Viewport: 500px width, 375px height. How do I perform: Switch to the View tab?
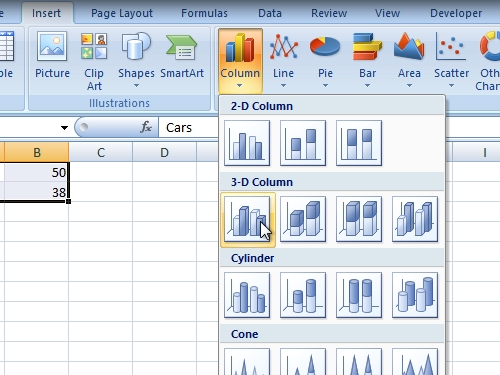pyautogui.click(x=387, y=13)
